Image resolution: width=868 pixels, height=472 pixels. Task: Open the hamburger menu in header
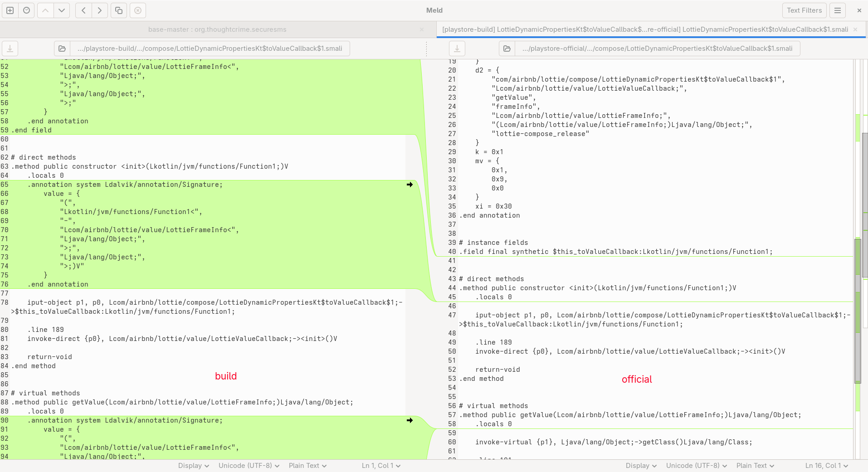pos(838,10)
